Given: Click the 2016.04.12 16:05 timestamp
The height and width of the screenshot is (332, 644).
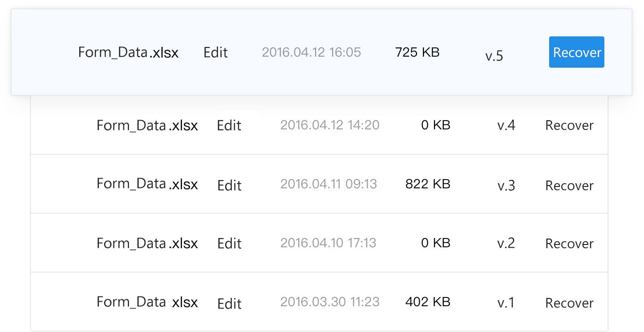Looking at the screenshot, I should [x=311, y=52].
